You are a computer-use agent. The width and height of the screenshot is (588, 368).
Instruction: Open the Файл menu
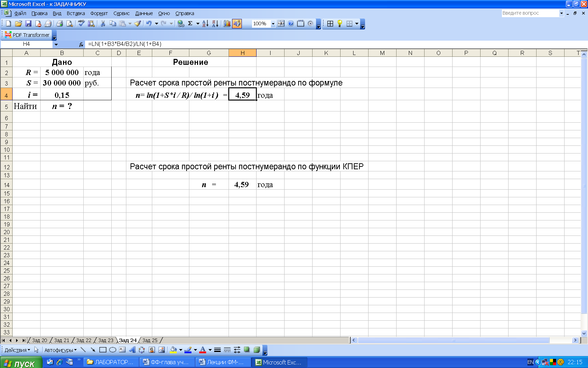20,13
